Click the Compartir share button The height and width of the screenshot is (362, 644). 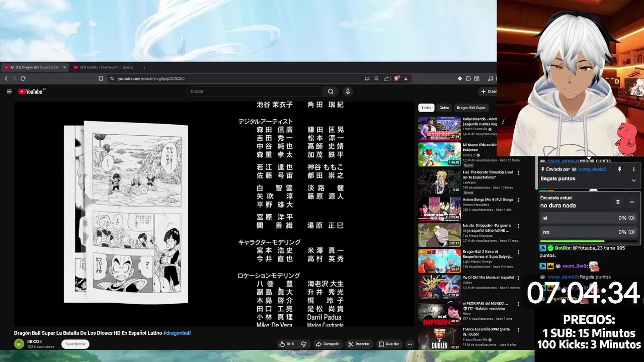click(328, 344)
